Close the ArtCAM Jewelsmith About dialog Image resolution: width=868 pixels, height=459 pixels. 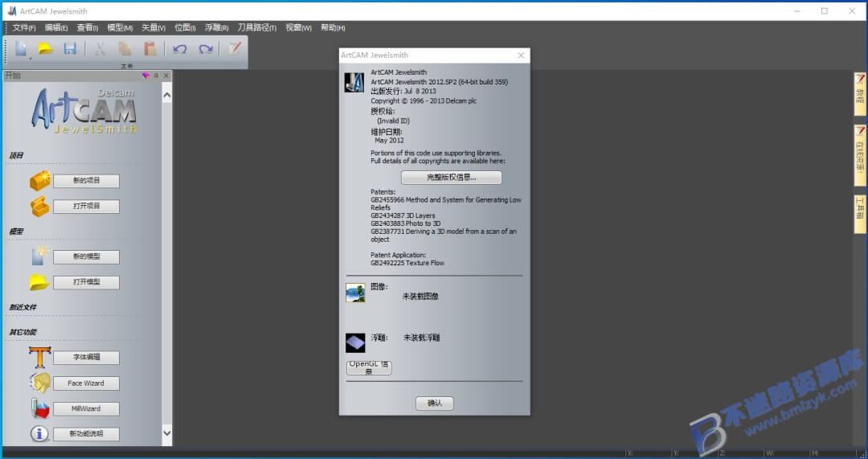point(520,55)
